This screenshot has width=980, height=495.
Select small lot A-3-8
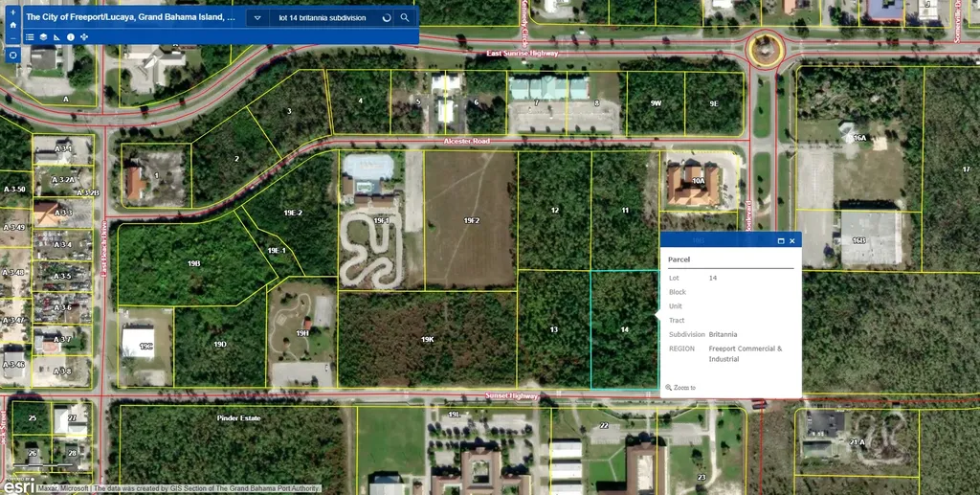coord(62,371)
